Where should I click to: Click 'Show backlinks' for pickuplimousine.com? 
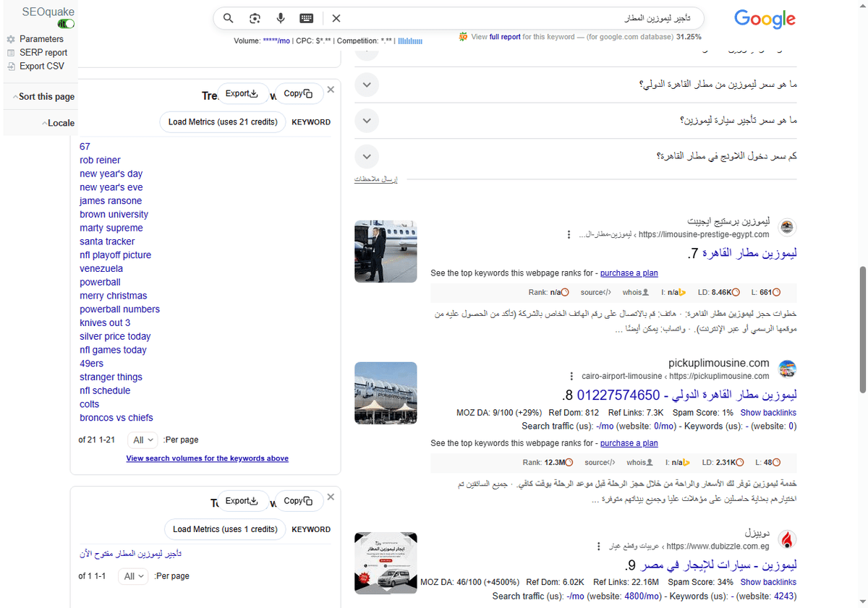[768, 412]
